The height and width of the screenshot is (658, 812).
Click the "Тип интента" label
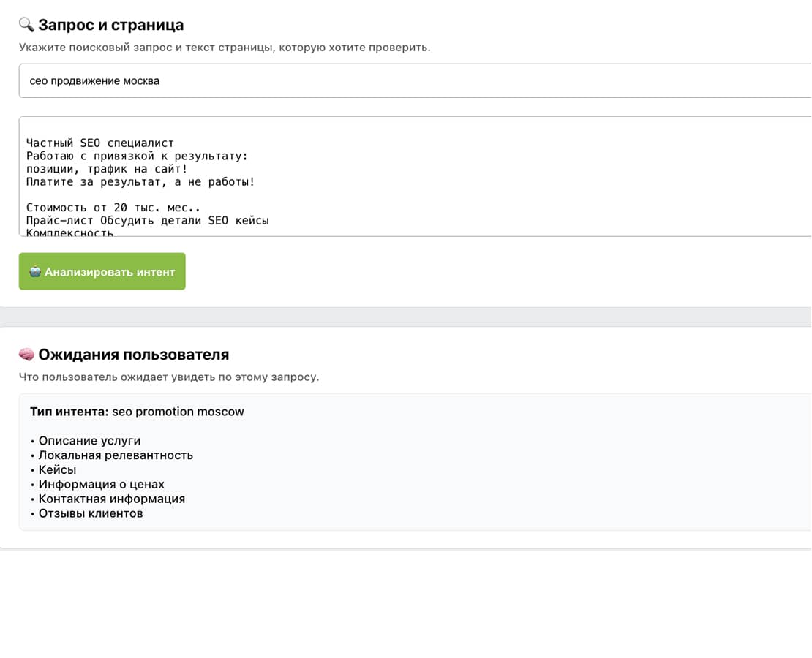pyautogui.click(x=69, y=412)
